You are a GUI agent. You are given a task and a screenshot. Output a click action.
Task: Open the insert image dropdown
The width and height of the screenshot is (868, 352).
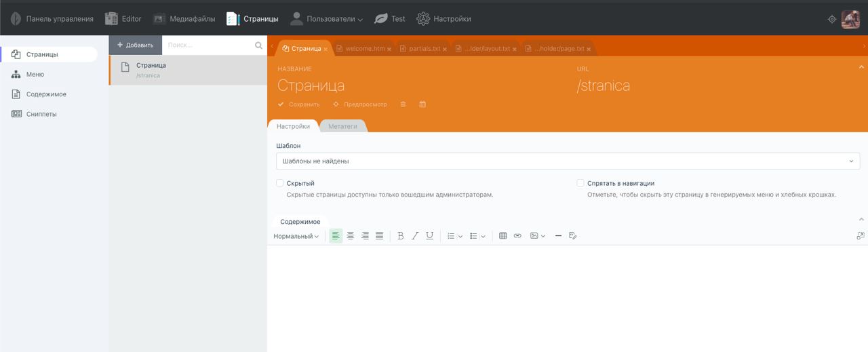pos(538,236)
